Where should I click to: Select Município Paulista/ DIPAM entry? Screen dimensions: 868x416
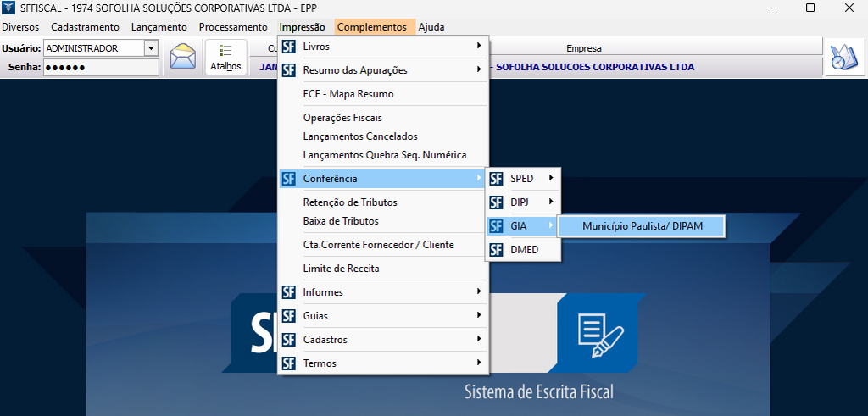pos(642,226)
